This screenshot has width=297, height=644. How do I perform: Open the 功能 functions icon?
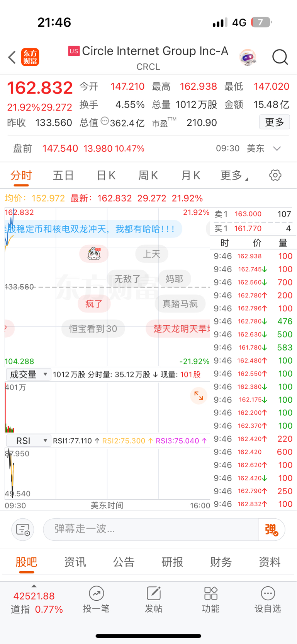[210, 600]
